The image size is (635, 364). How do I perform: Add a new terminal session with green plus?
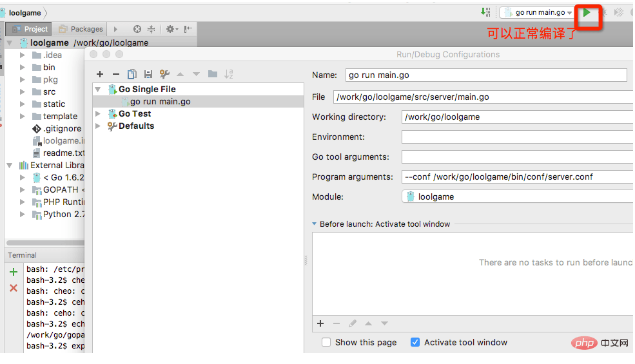tap(14, 272)
